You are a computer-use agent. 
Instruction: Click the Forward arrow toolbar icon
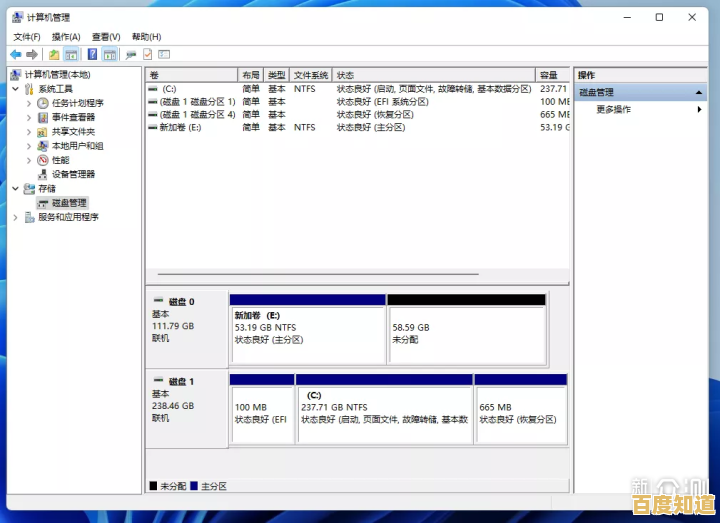tap(32, 54)
